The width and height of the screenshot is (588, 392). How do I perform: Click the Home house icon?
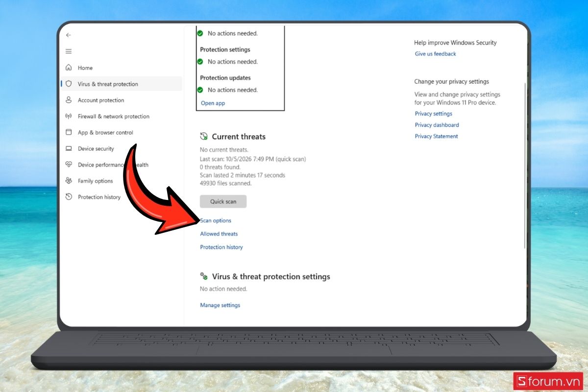pyautogui.click(x=69, y=68)
